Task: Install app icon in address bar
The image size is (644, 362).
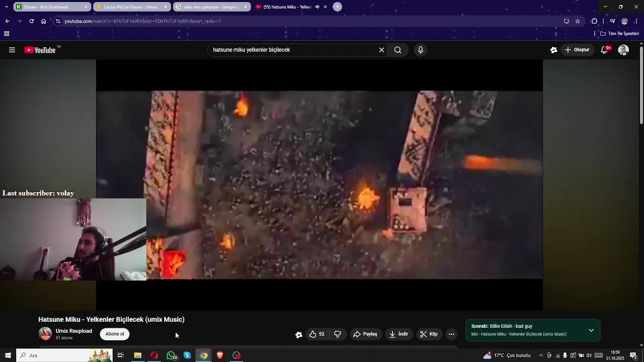Action: 567,21
